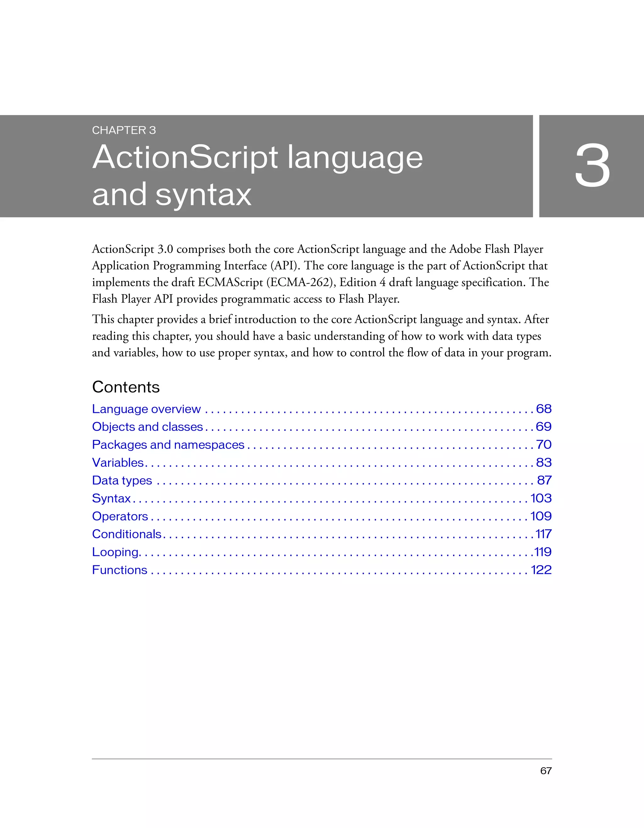Click paragraph starting 'This chapter provides'
This screenshot has height=828, width=644.
pyautogui.click(x=322, y=336)
